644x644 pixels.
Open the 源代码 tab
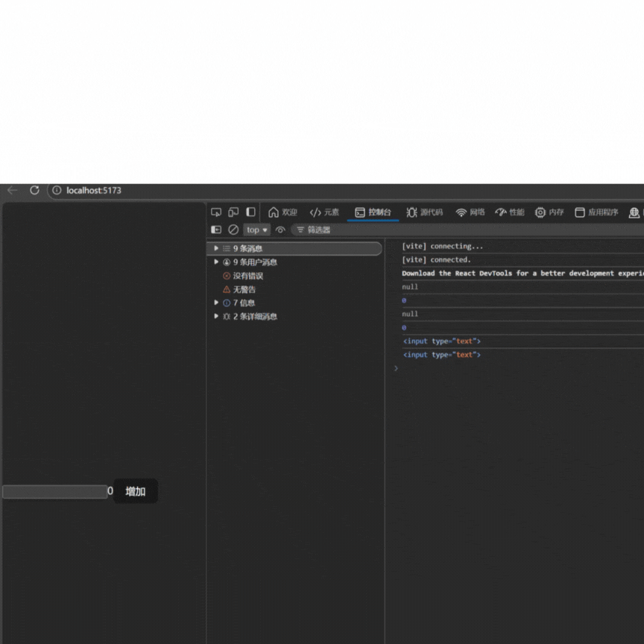[x=425, y=212]
